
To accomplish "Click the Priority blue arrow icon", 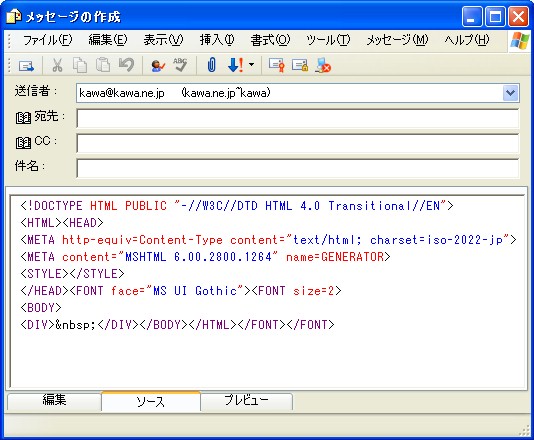I will tap(236, 65).
